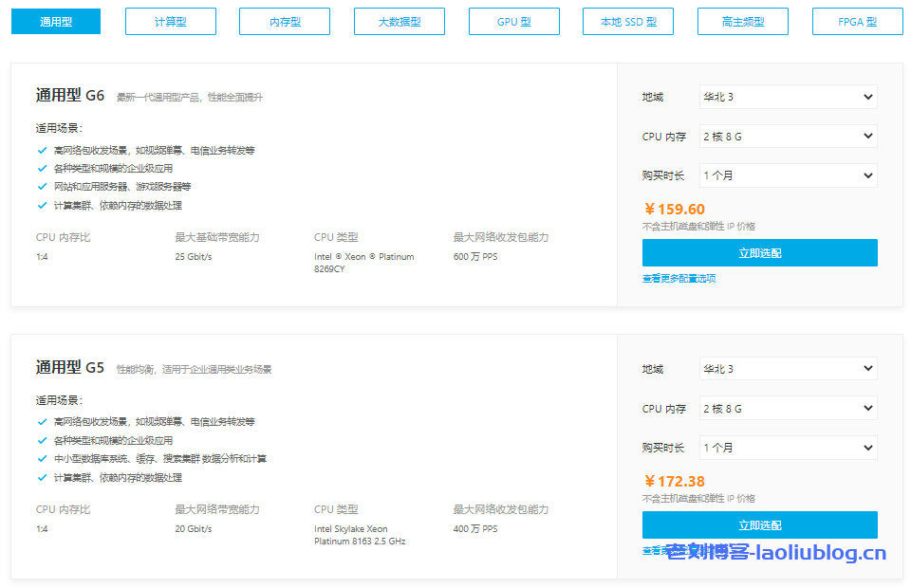This screenshot has height=588, width=911.
Task: Open the 高主频型 tab
Action: click(x=742, y=21)
